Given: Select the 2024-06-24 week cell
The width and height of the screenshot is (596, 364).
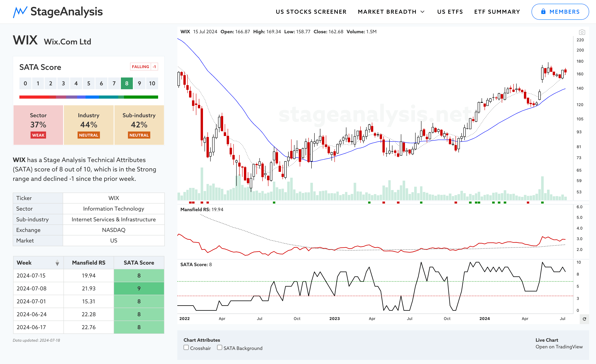Looking at the screenshot, I should click(38, 314).
